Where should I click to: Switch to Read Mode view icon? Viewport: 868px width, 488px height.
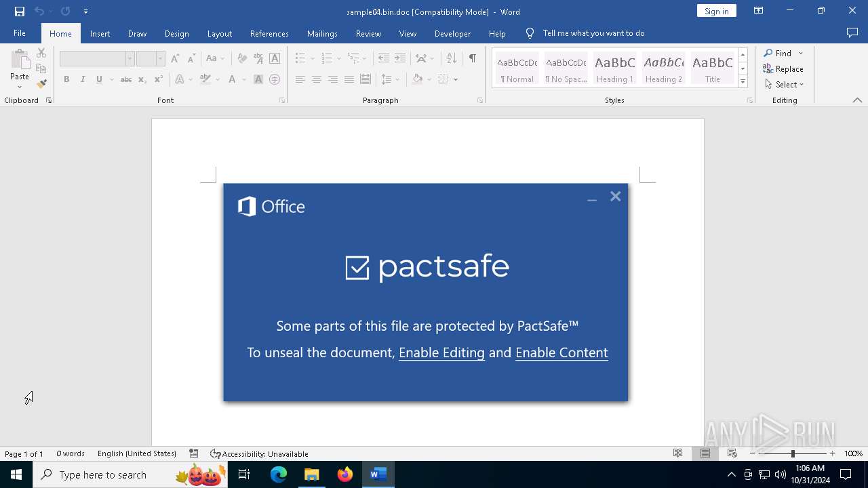677,453
